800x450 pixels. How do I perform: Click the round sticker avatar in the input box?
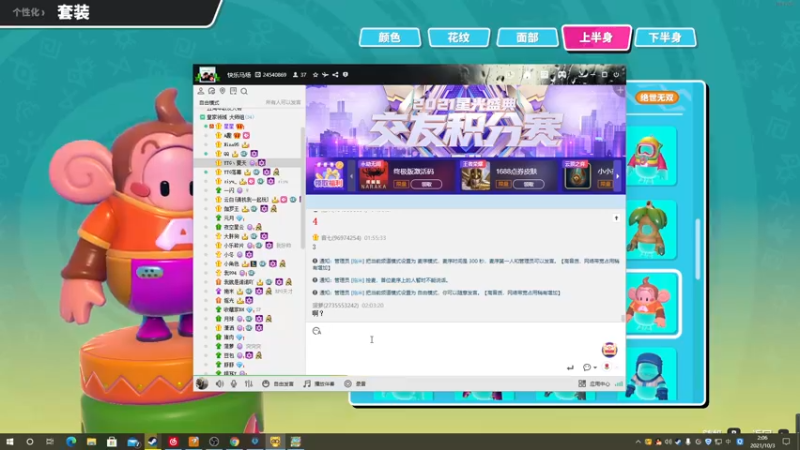coord(609,349)
